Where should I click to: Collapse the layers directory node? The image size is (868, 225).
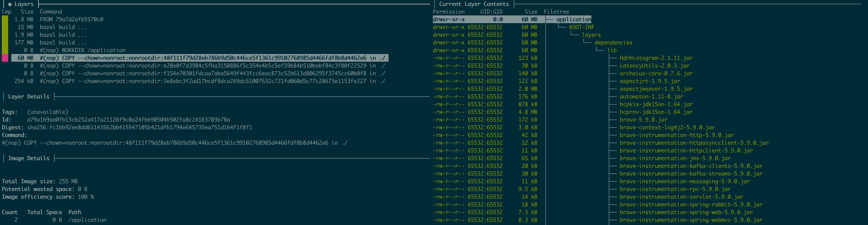pos(591,35)
